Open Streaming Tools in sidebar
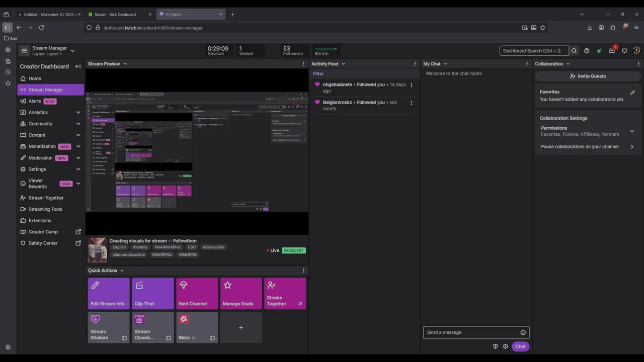The height and width of the screenshot is (362, 644). (50, 209)
